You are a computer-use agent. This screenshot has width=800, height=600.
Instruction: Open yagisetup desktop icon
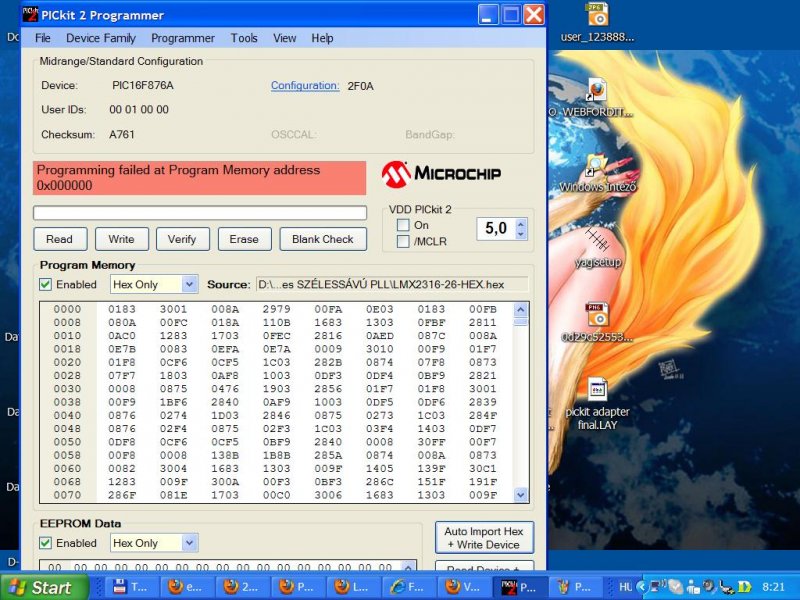597,248
